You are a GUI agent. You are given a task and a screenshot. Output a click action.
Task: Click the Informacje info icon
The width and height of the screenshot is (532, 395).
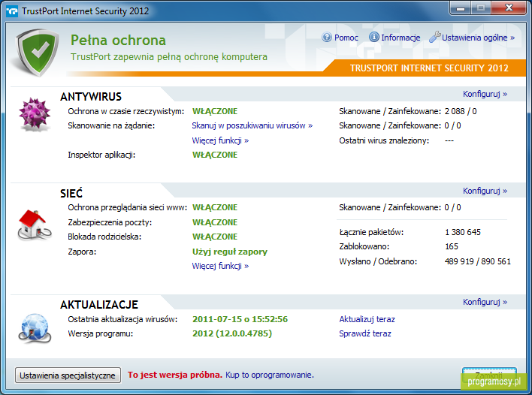tap(374, 37)
